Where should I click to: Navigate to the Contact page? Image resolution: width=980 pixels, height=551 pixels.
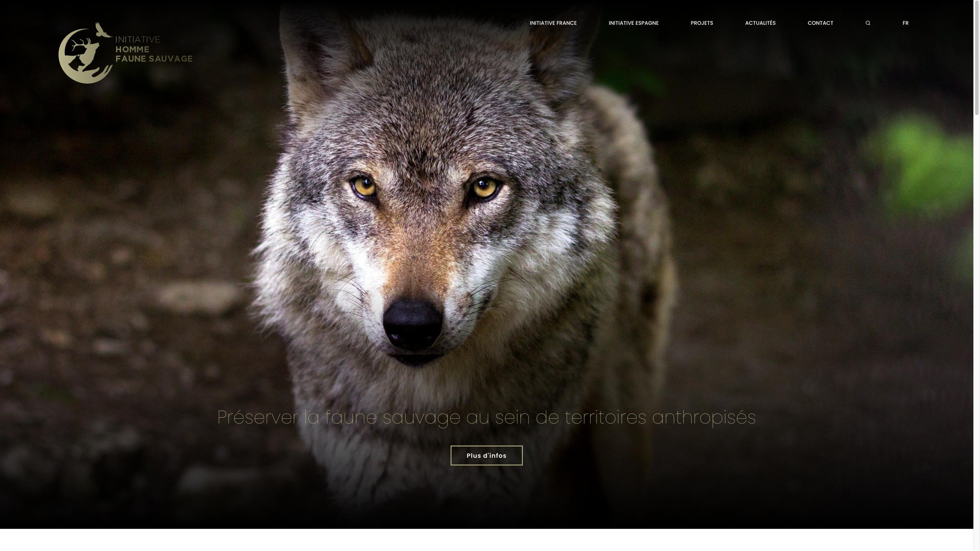pos(820,23)
